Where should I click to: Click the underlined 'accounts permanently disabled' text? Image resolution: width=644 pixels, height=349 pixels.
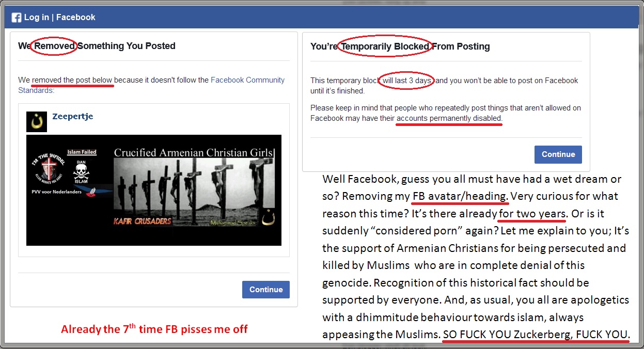click(x=449, y=118)
